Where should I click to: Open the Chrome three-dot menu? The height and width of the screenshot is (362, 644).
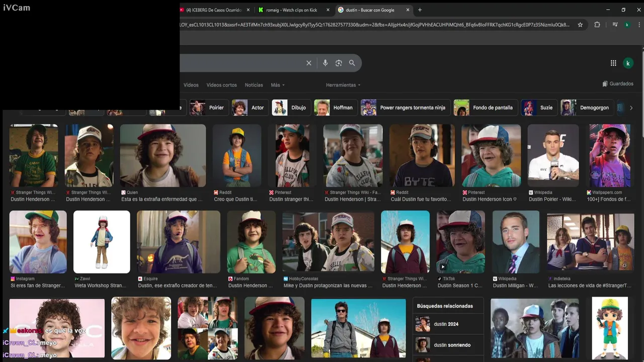tap(639, 25)
